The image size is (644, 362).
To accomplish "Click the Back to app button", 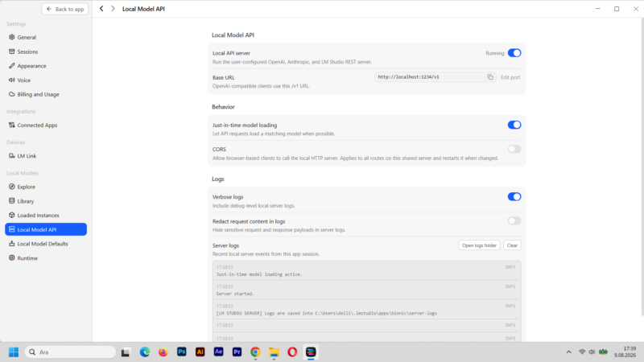I will coord(65,9).
